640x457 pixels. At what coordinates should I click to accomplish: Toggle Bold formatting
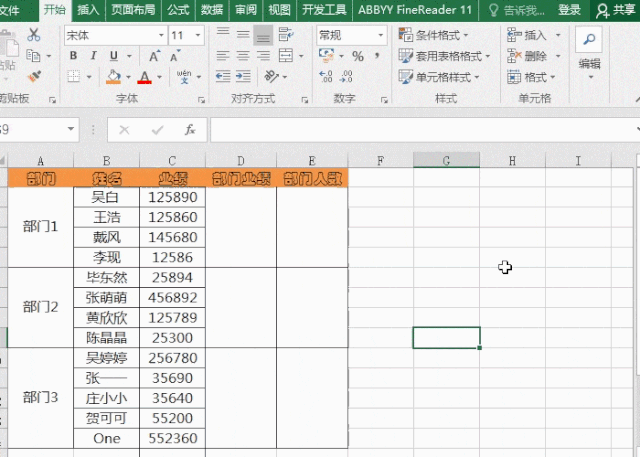(x=73, y=55)
